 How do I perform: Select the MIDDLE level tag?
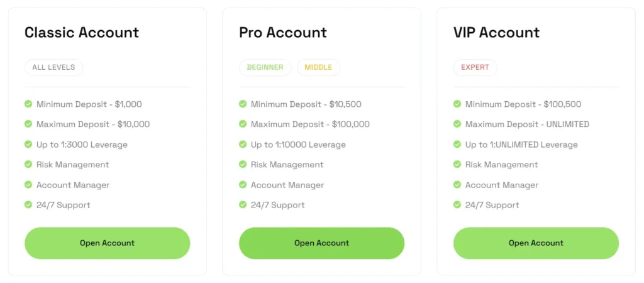click(x=318, y=67)
